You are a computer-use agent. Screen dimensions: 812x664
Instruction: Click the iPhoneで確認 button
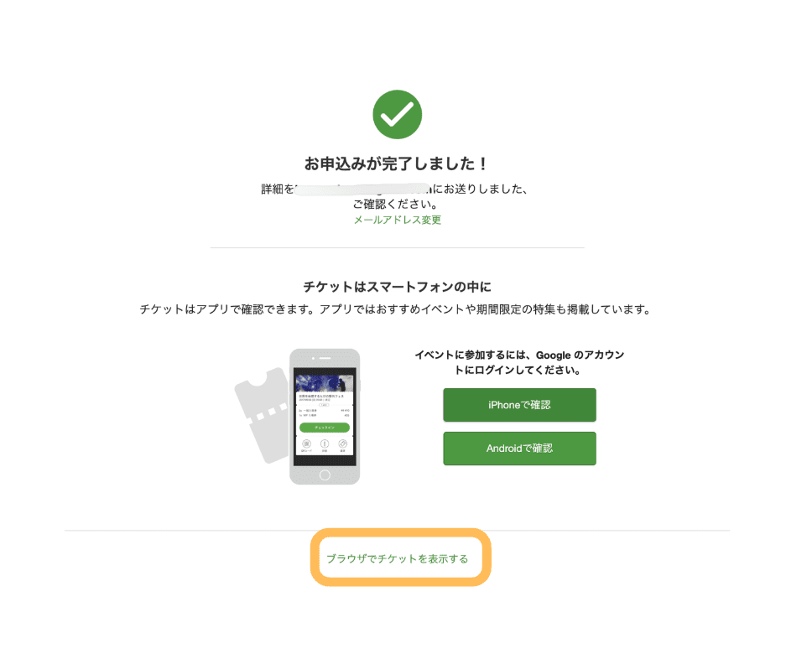coord(519,405)
